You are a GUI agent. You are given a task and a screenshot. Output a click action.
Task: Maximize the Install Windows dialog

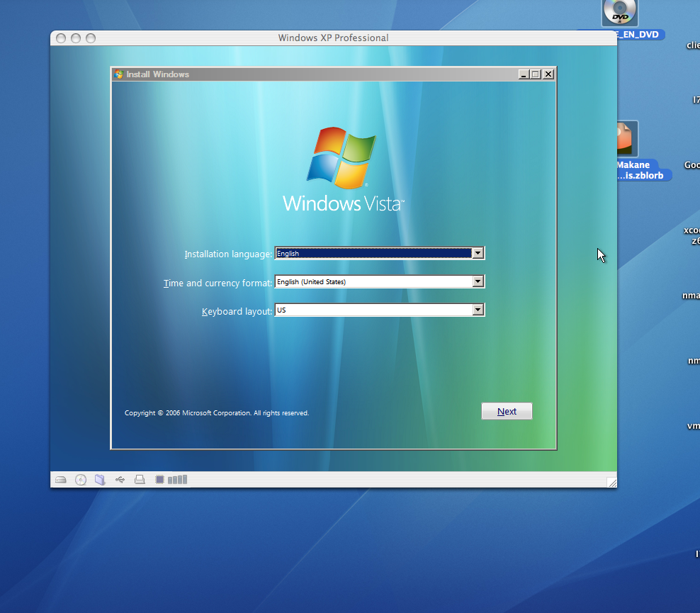535,74
